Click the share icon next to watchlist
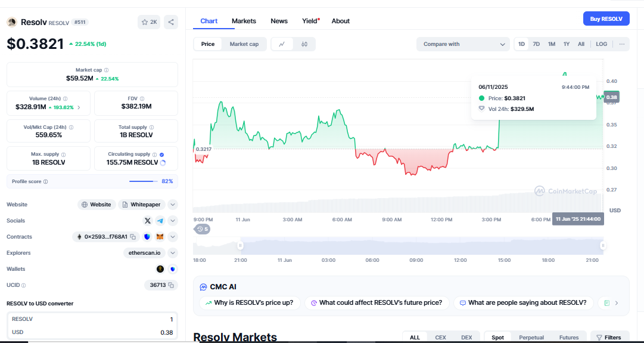 pyautogui.click(x=171, y=22)
